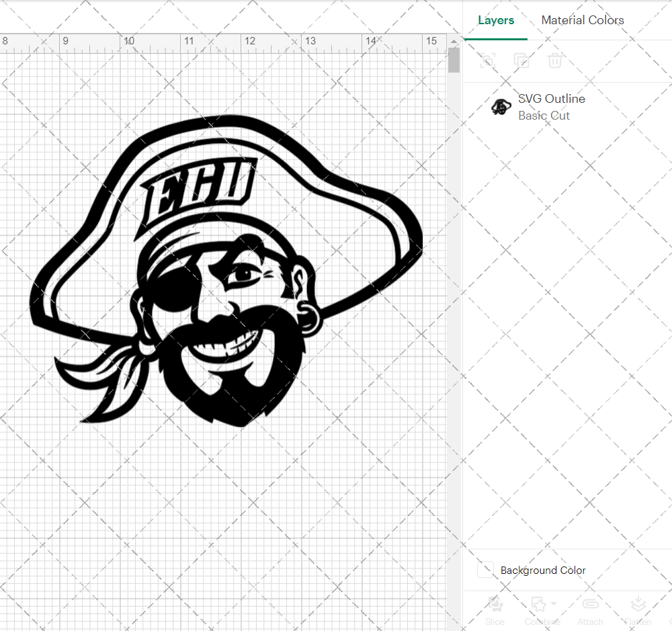Click the Basic Cut operation label
Image resolution: width=672 pixels, height=631 pixels.
pyautogui.click(x=544, y=116)
